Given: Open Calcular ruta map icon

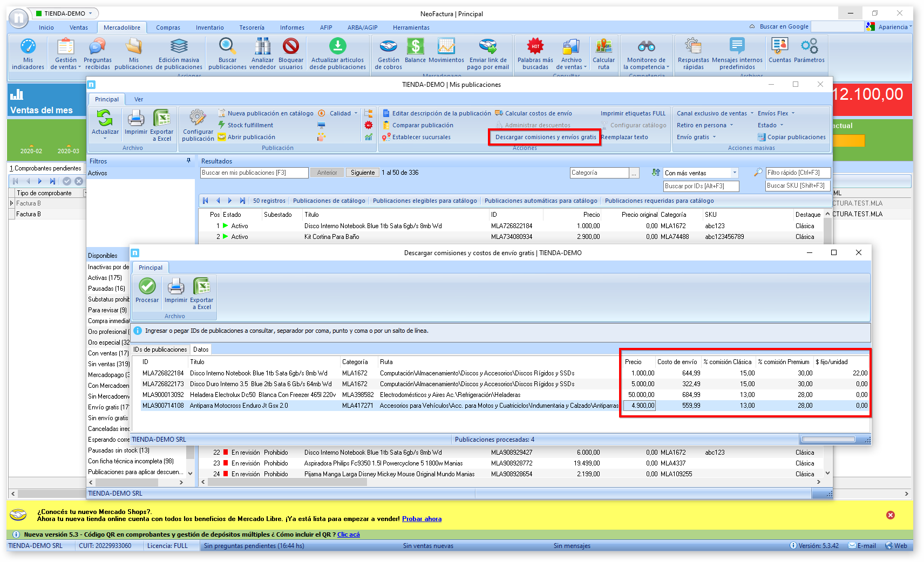Looking at the screenshot, I should click(603, 47).
